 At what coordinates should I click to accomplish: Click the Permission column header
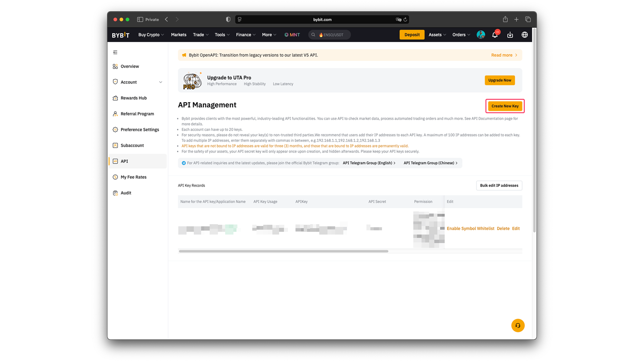pos(423,202)
